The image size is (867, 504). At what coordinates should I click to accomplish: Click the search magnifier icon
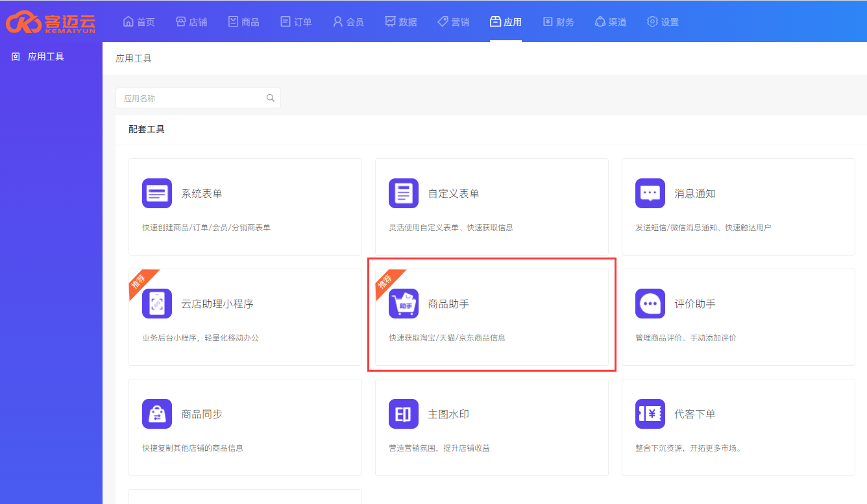click(271, 99)
